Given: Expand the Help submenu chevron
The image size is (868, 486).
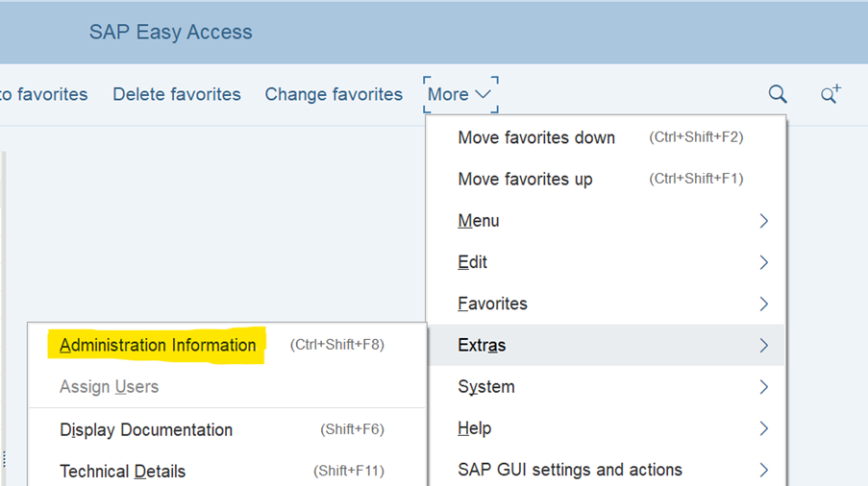Looking at the screenshot, I should coord(763,428).
